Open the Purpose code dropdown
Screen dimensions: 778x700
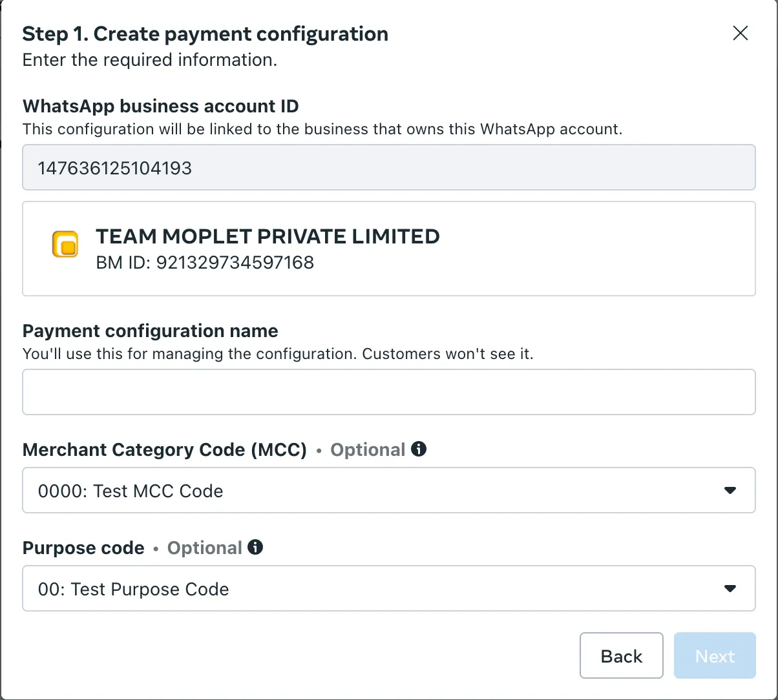pyautogui.click(x=389, y=588)
